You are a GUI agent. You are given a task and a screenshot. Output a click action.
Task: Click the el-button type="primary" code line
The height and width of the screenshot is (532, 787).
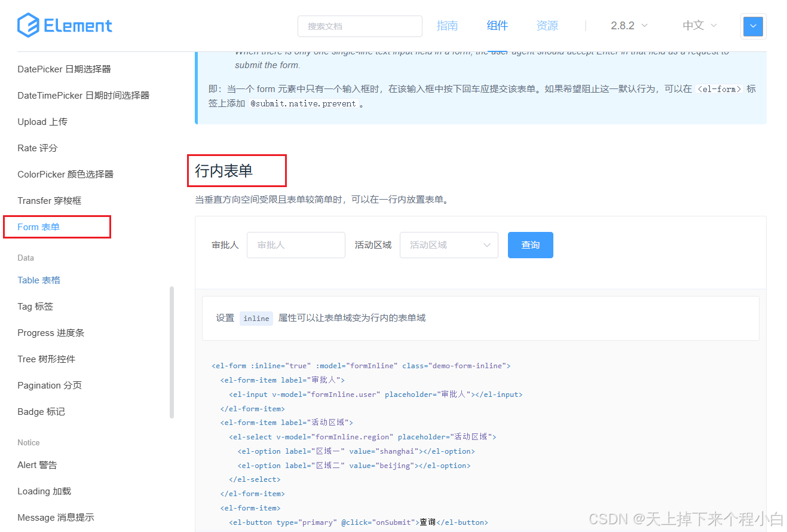359,522
